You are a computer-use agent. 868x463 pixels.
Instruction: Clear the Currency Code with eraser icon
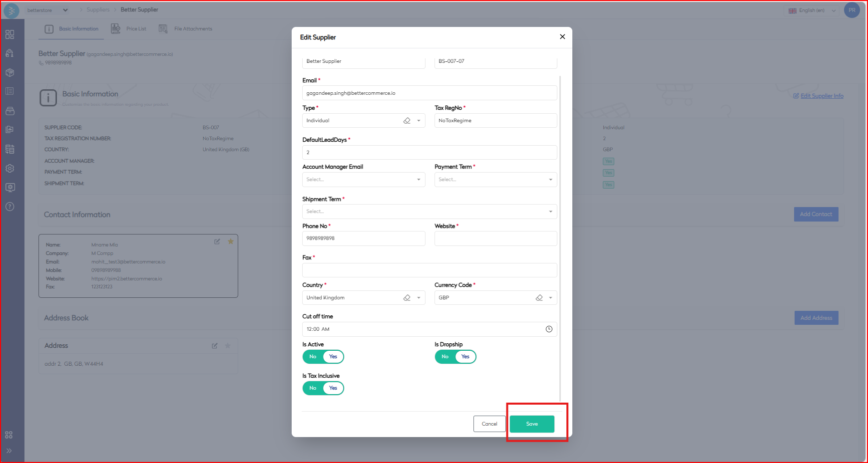tap(539, 298)
